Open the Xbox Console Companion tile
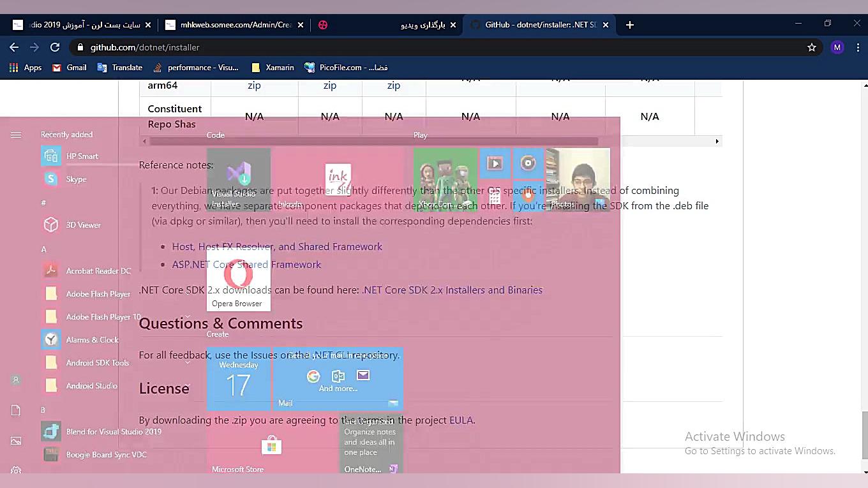Image resolution: width=868 pixels, height=488 pixels. pyautogui.click(x=445, y=180)
